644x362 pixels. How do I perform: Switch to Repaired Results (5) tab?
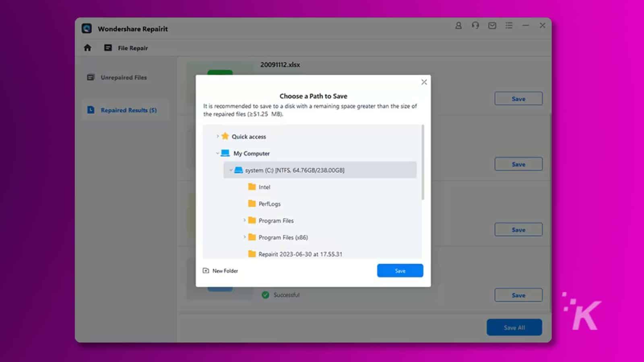click(x=125, y=110)
